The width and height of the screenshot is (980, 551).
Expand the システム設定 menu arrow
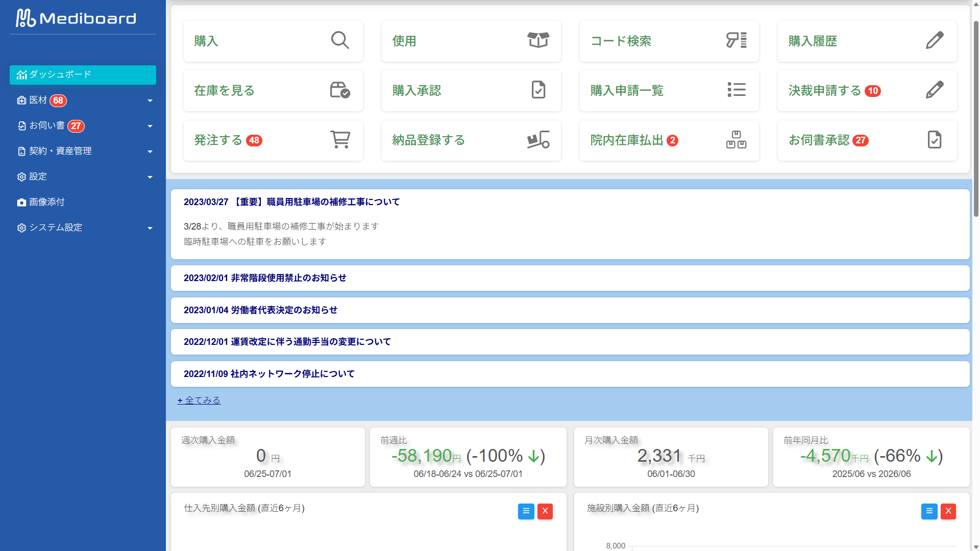(150, 229)
